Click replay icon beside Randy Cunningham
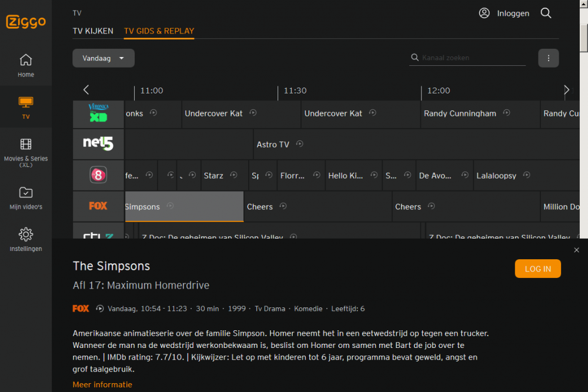 506,113
